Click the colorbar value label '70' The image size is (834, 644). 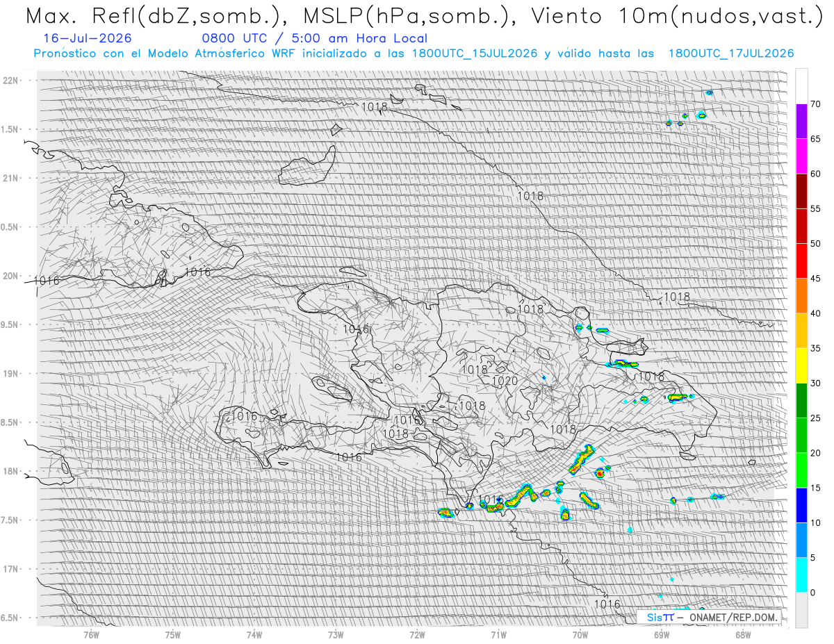tap(816, 104)
